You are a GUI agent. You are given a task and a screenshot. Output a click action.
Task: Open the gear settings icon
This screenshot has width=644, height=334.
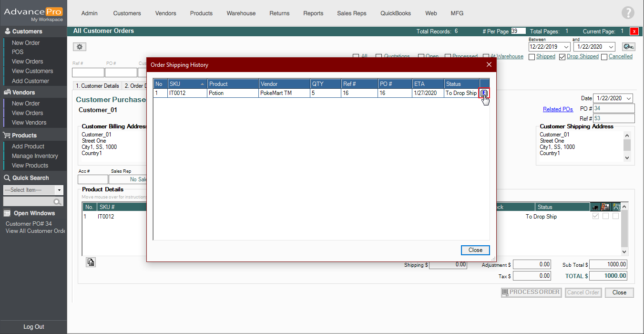(80, 47)
